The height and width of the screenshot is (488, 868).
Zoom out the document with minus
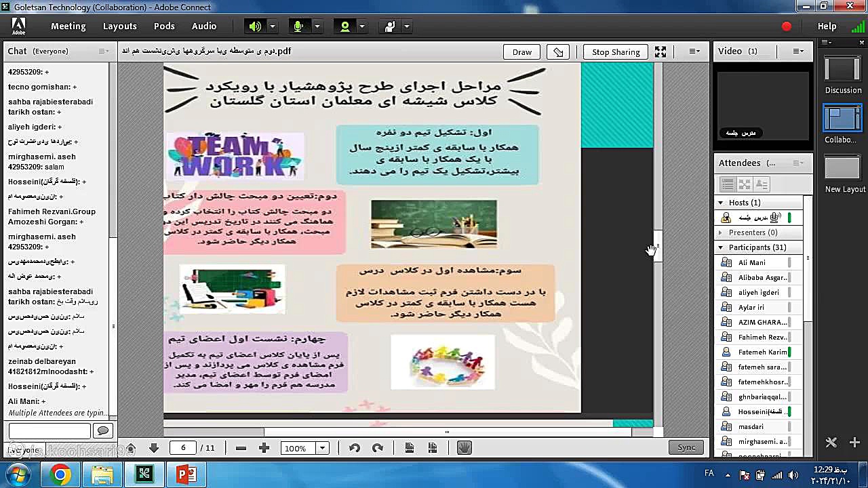click(241, 448)
